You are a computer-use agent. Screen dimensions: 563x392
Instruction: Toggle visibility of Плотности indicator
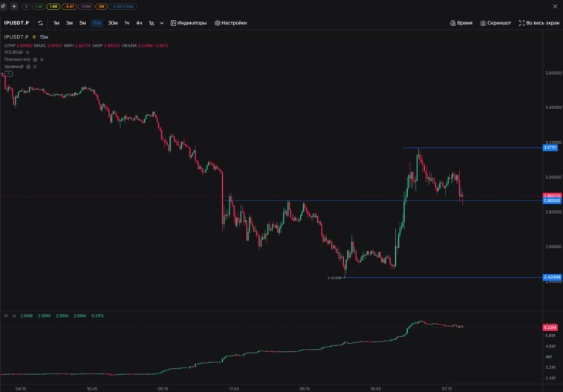click(28, 59)
